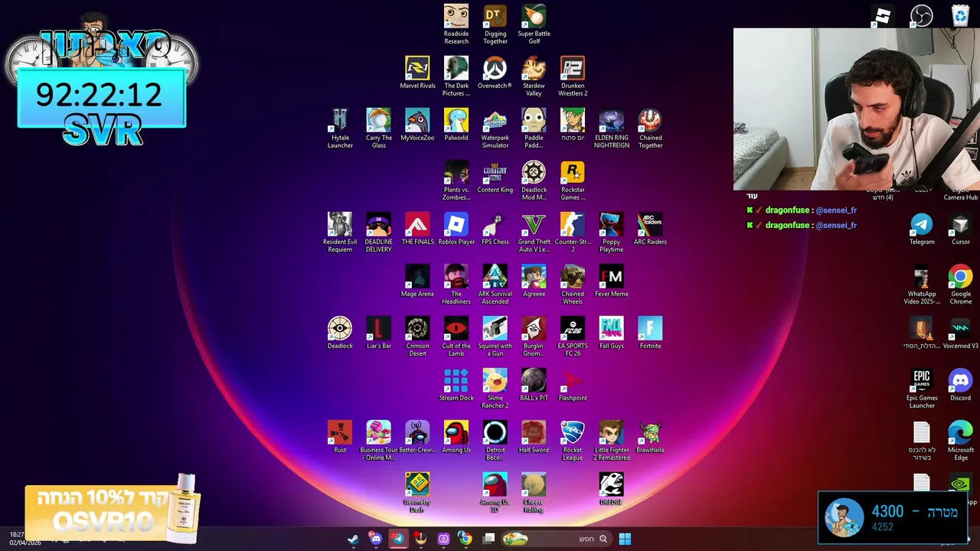Screen dimensions: 980x551
Task: Open the Recycle Bin
Action: click(960, 16)
